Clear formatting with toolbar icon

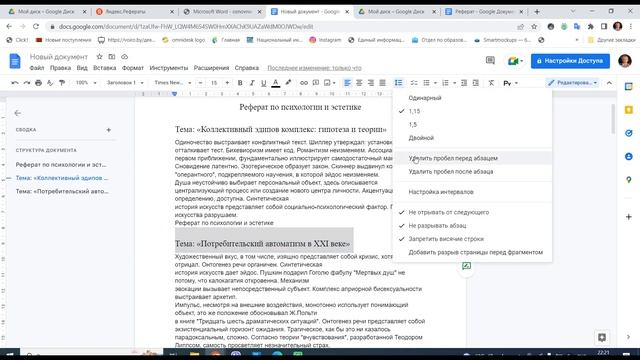(x=491, y=83)
